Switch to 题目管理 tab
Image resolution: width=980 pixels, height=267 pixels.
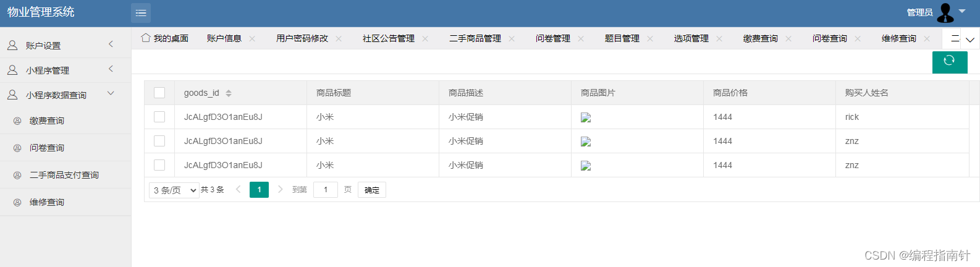pos(622,38)
